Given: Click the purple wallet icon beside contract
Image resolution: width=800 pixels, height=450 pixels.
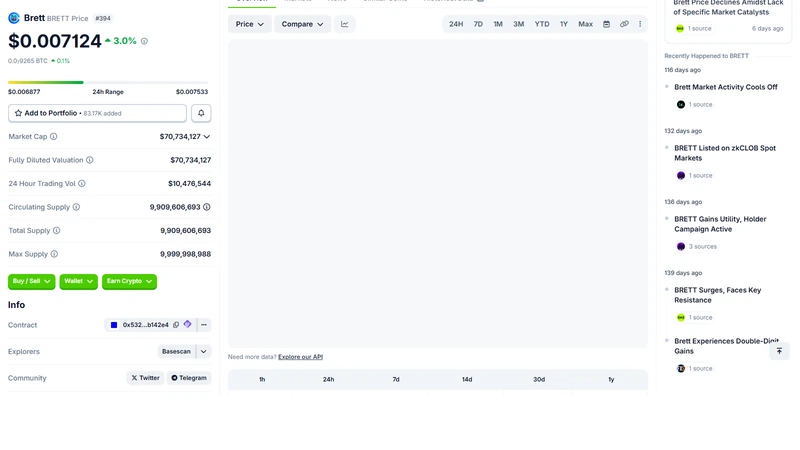Looking at the screenshot, I should pyautogui.click(x=187, y=324).
